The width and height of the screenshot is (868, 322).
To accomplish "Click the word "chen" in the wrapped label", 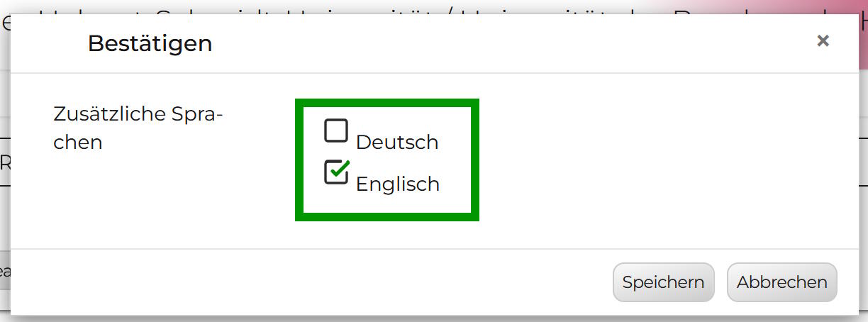I will pos(78,143).
